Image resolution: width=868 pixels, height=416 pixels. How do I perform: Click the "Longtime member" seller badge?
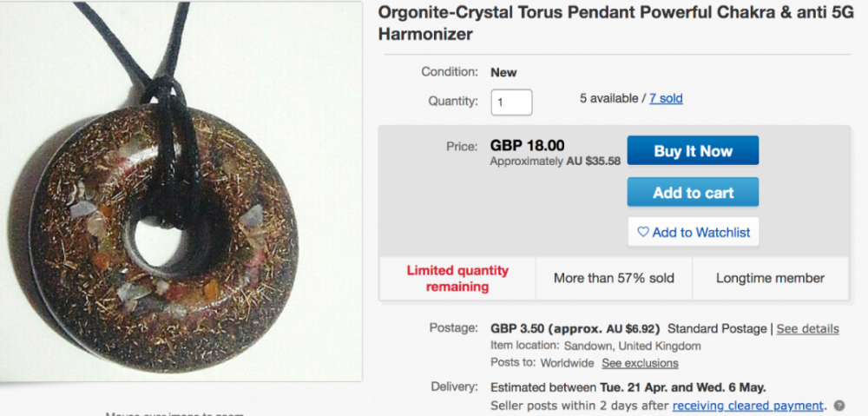click(770, 279)
